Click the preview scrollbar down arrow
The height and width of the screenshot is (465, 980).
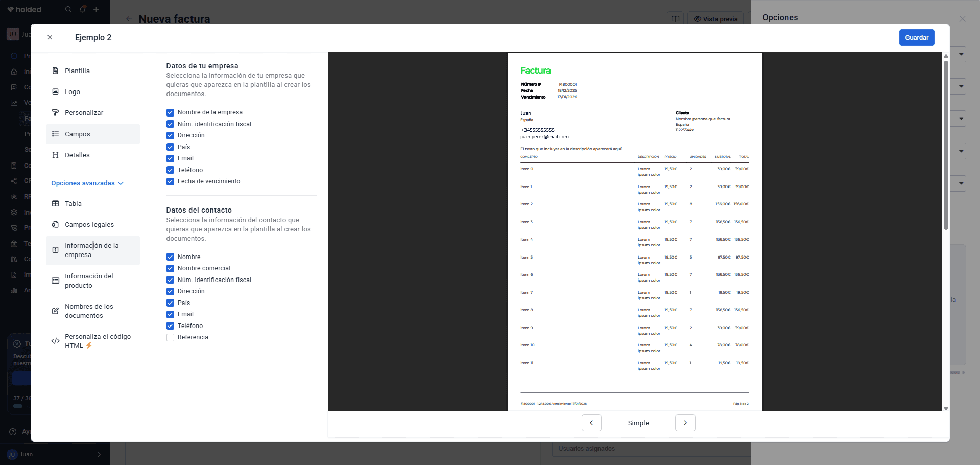point(946,408)
